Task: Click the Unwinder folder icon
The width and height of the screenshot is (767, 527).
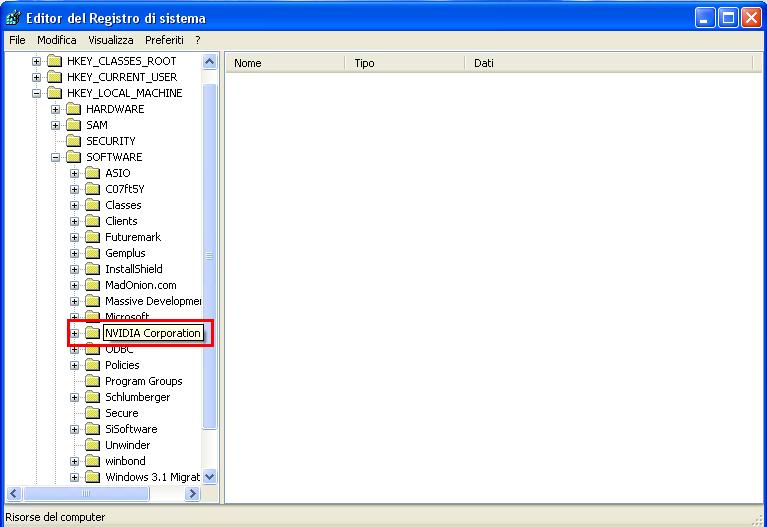Action: point(93,445)
